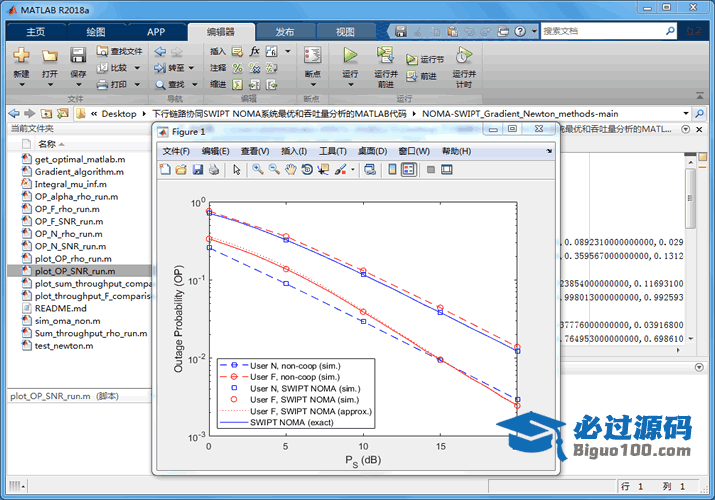Screen dimensions: 715x500
Task: Open 插入(I) menu in Figure 1
Action: point(294,151)
